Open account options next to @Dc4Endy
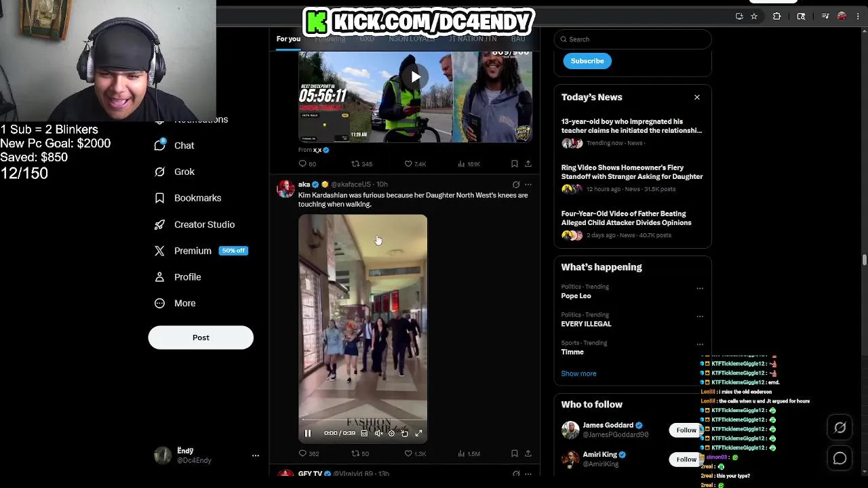The height and width of the screenshot is (488, 868). click(x=256, y=455)
